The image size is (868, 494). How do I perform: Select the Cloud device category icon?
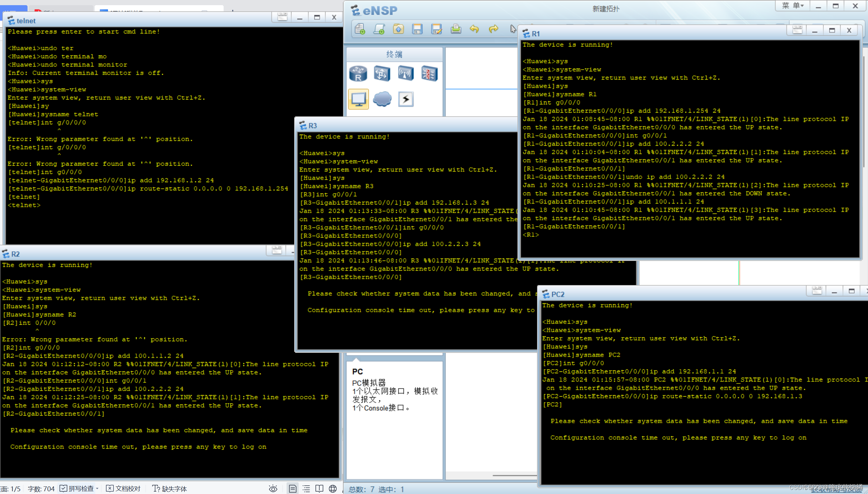[x=382, y=99]
